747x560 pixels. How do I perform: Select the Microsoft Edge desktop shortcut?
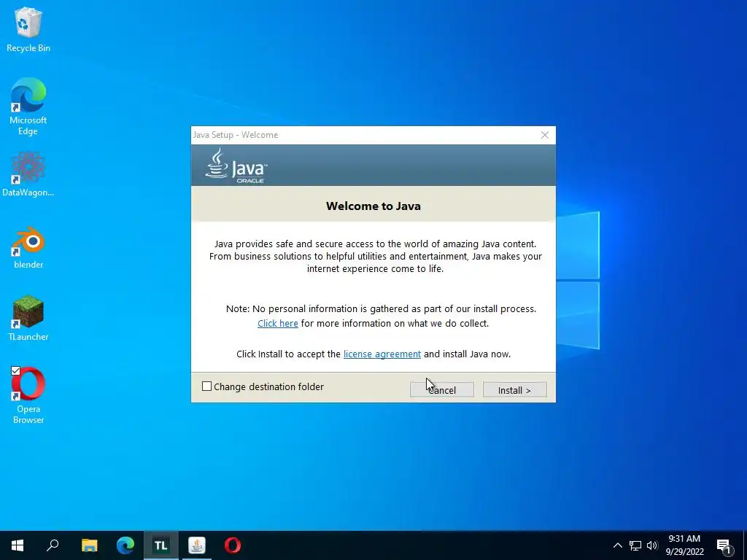tap(28, 106)
